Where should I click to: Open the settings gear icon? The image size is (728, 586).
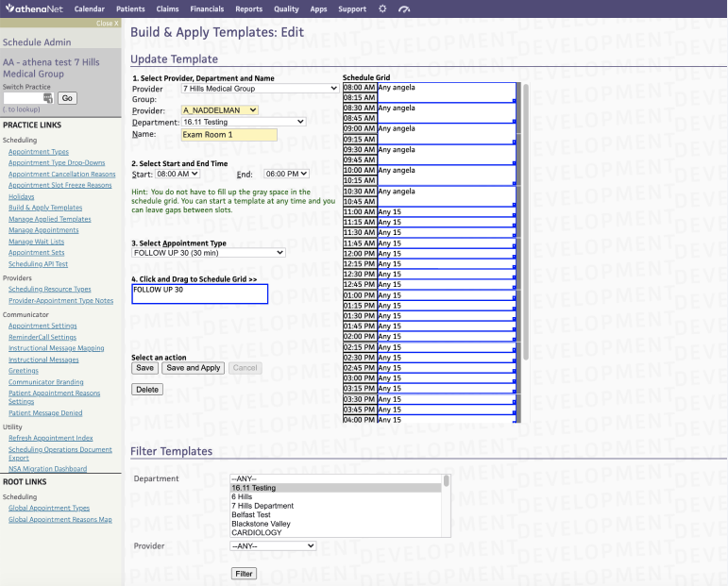(x=382, y=8)
